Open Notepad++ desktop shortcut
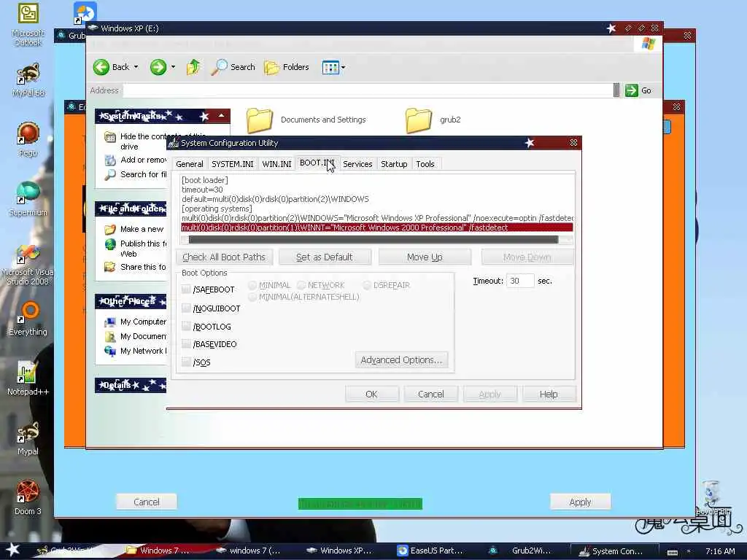Image resolution: width=747 pixels, height=560 pixels. [x=28, y=378]
